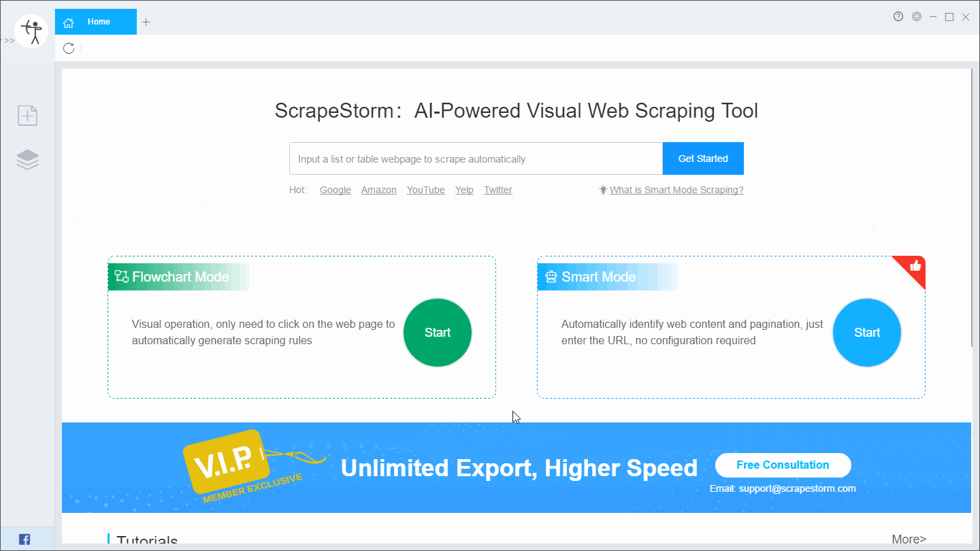980x551 pixels.
Task: Start scraping in Flowchart Mode
Action: tap(438, 333)
